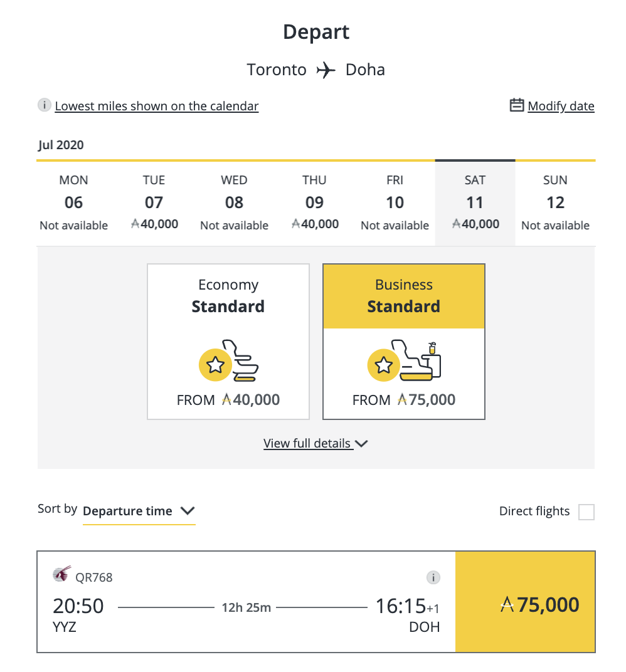Click the Economy seat star icon
626x672 pixels.
click(x=215, y=364)
